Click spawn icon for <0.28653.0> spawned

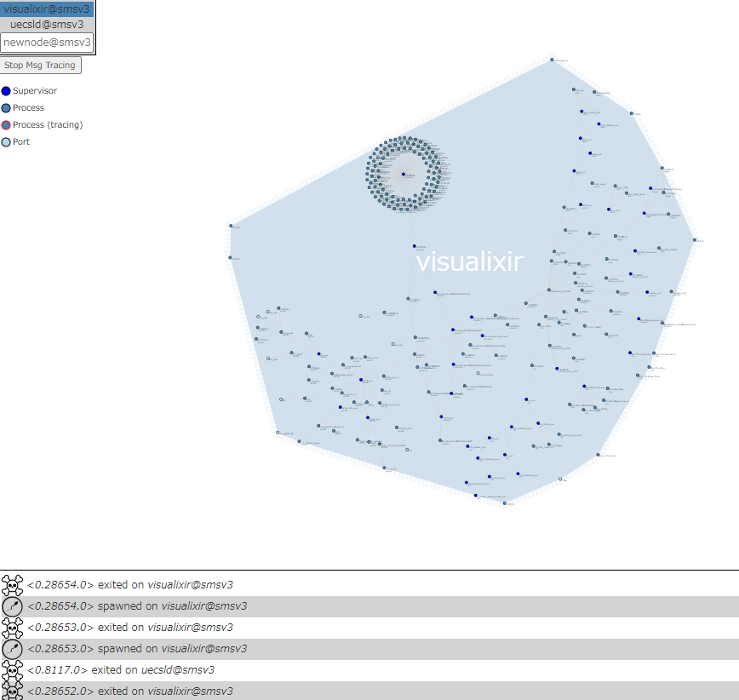[x=12, y=649]
